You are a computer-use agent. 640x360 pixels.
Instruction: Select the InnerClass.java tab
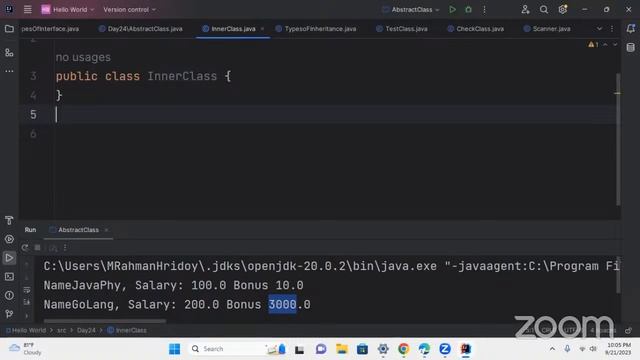[x=233, y=29]
